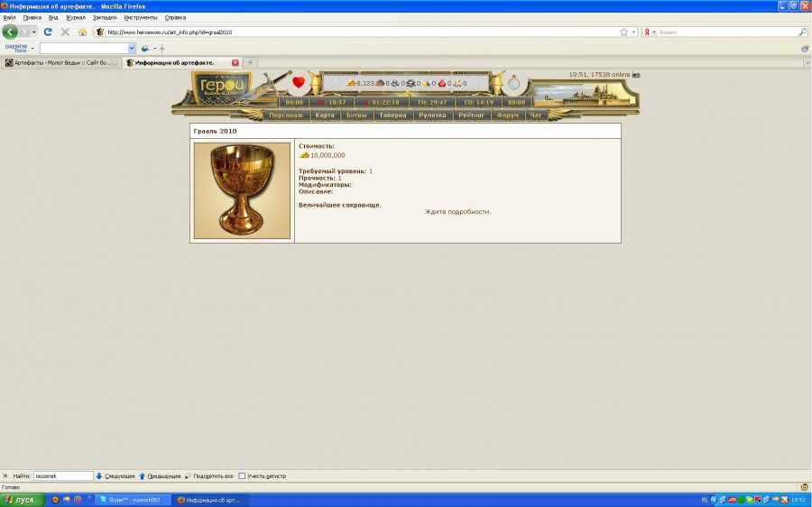
Task: Click the DAEMON Tools search input
Action: [84, 48]
